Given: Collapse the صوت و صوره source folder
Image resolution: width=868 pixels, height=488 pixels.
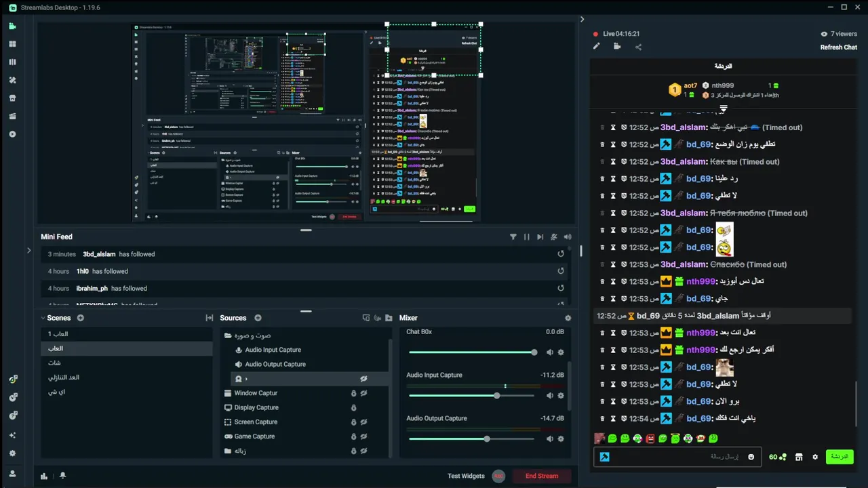Looking at the screenshot, I should 228,335.
